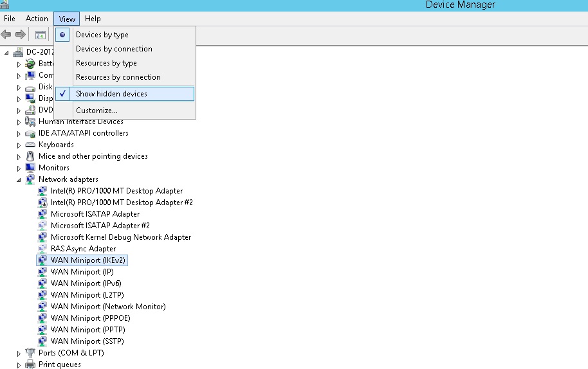Click the Human Interface Devices icon
The width and height of the screenshot is (588, 369).
[x=30, y=122]
